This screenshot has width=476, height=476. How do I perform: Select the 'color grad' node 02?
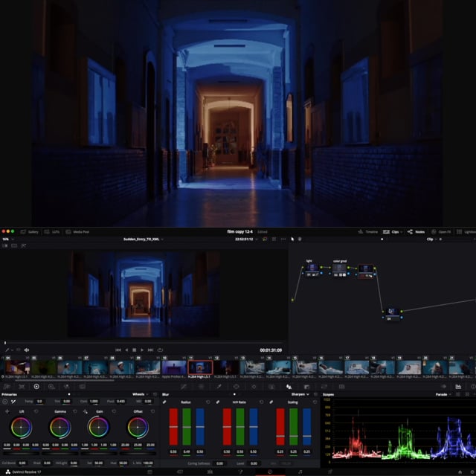pyautogui.click(x=339, y=270)
